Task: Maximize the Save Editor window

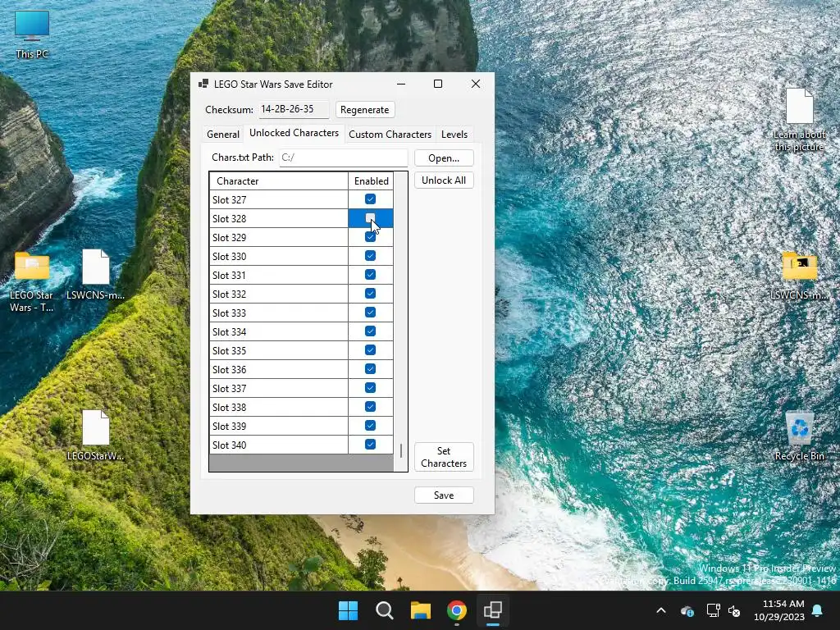Action: click(x=438, y=84)
